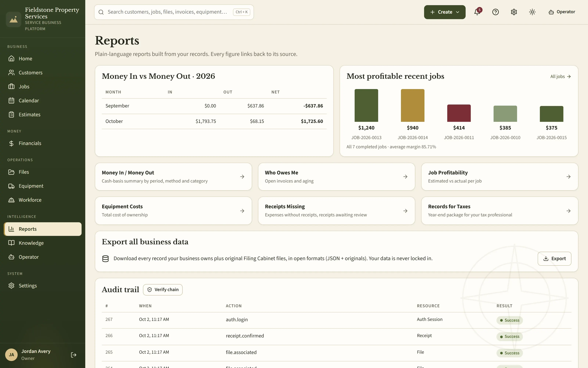Go to Home in sidebar
The width and height of the screenshot is (588, 368).
coord(42,59)
